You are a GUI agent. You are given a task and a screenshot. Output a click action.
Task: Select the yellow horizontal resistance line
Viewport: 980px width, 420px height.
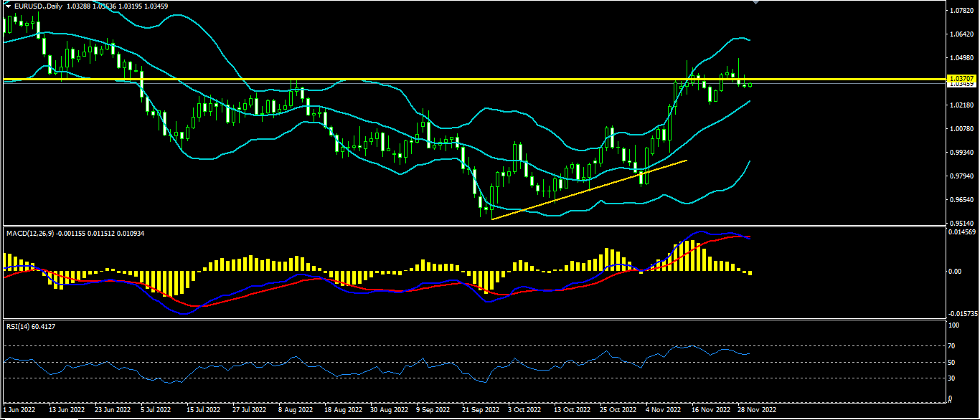click(x=430, y=78)
